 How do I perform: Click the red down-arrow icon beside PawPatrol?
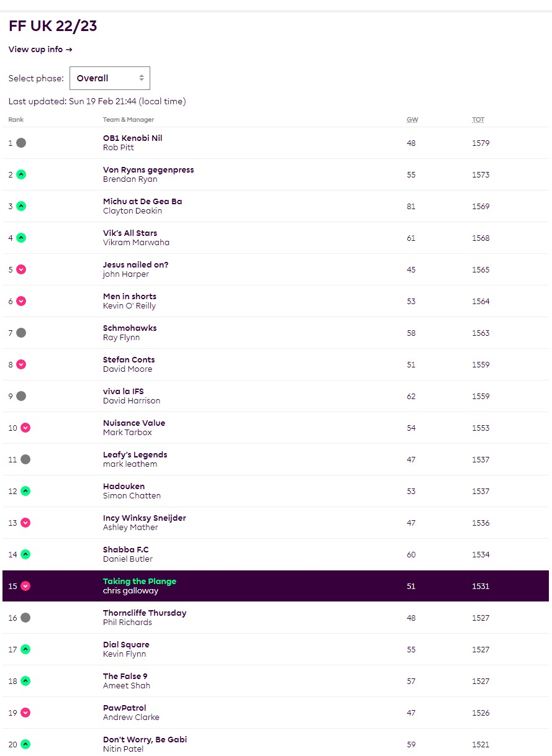click(x=25, y=713)
